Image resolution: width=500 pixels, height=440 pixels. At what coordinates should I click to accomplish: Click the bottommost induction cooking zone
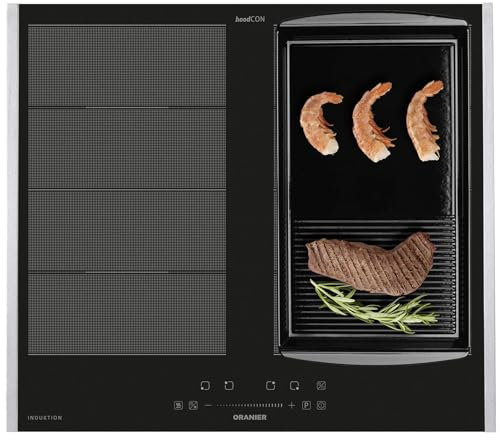[127, 314]
